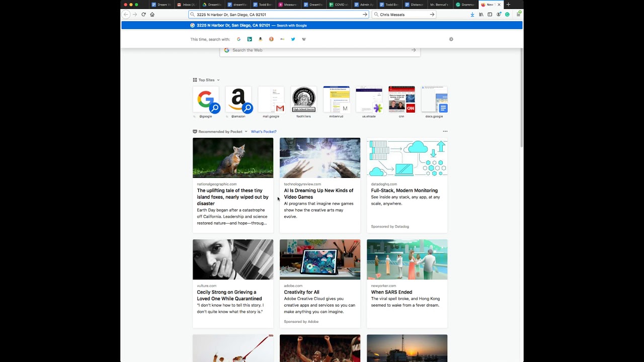Open the Firefox hamburger menu
644x362 pixels.
[518, 15]
